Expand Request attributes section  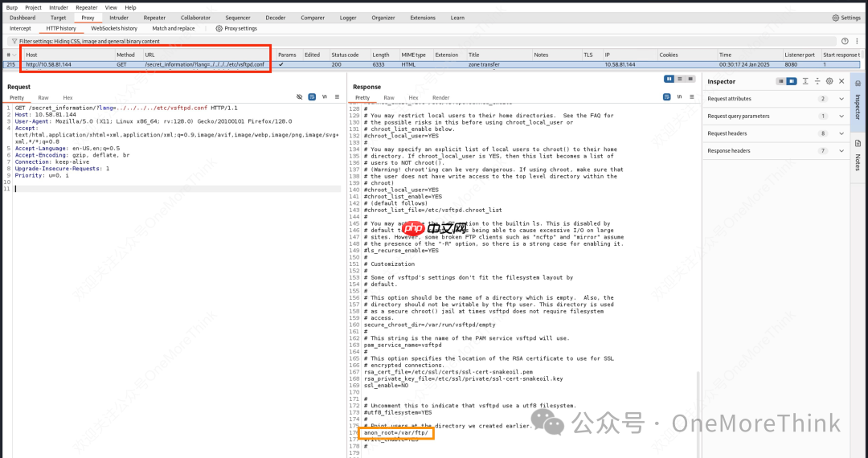click(841, 99)
